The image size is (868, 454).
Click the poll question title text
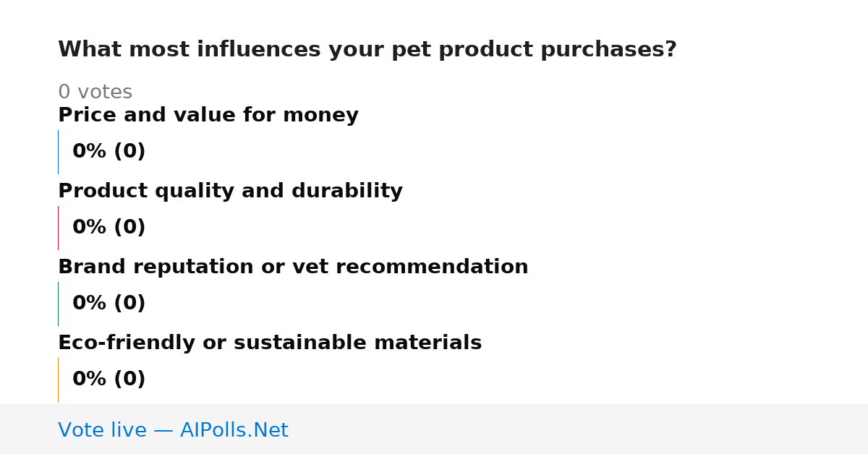[367, 50]
